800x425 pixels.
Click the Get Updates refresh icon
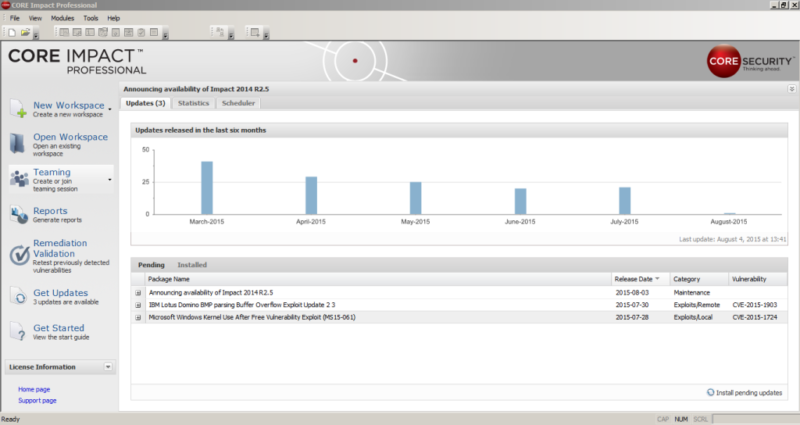(x=19, y=297)
